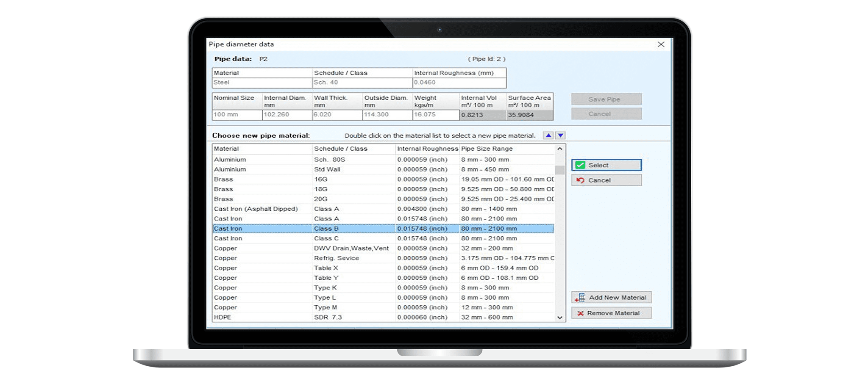Screen dimensions: 868x384
Task: Select Copper Type M row
Action: (383, 307)
